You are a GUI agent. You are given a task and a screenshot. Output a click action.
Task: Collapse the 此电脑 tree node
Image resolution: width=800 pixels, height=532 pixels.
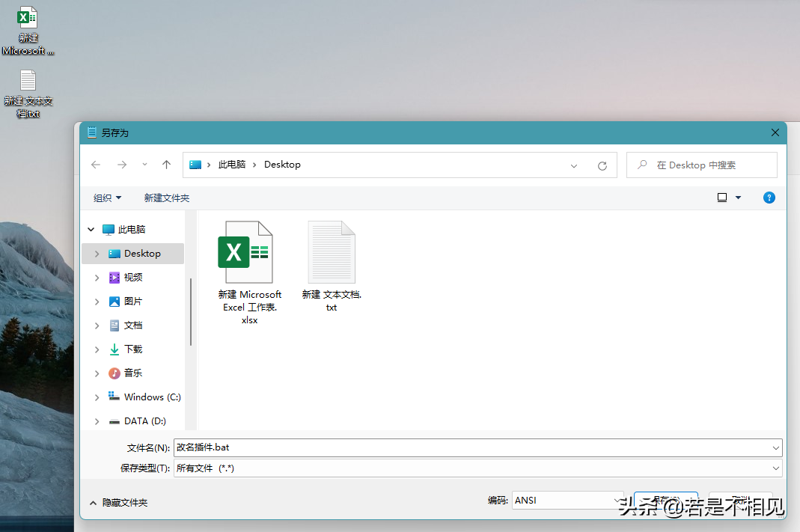(x=91, y=230)
